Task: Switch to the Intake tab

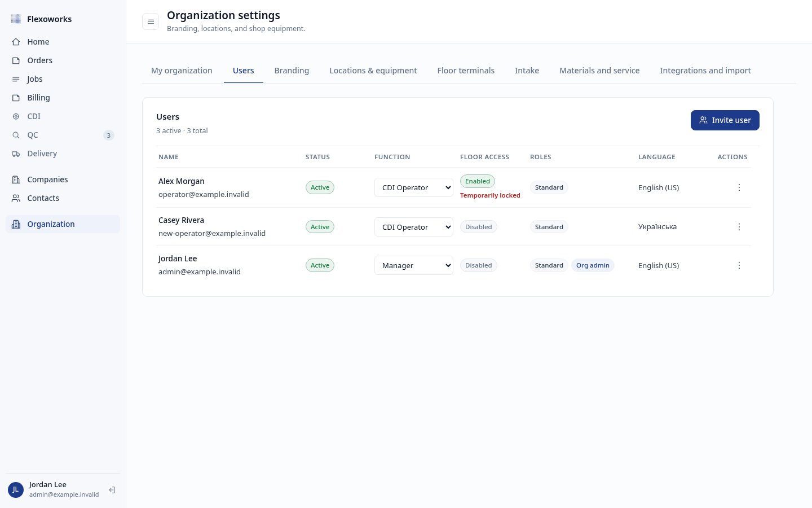Action: [x=527, y=71]
